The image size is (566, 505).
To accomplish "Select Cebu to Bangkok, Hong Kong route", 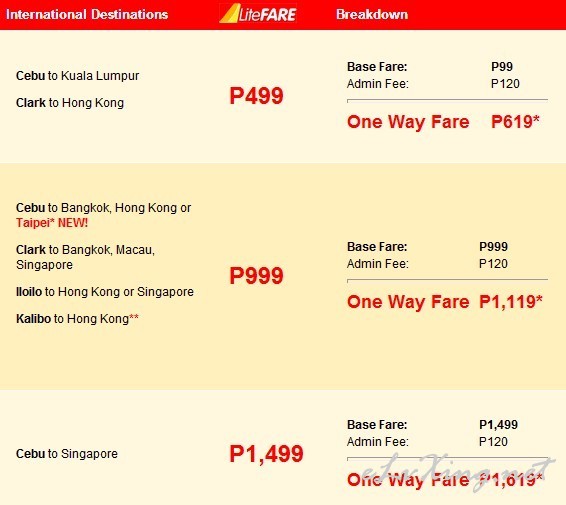I will tap(103, 208).
